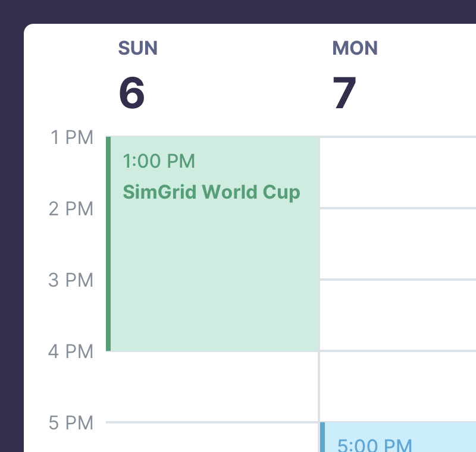The height and width of the screenshot is (452, 476).
Task: Select Sunday's empty 4 PM time slot
Action: (212, 387)
